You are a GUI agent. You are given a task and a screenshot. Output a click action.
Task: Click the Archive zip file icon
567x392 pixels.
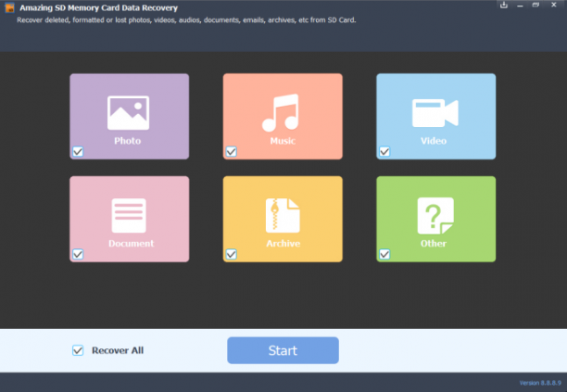[283, 216]
